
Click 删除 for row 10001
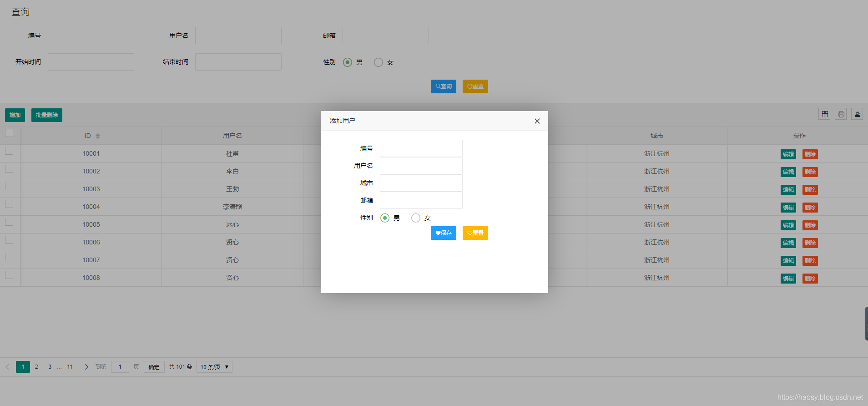(810, 154)
